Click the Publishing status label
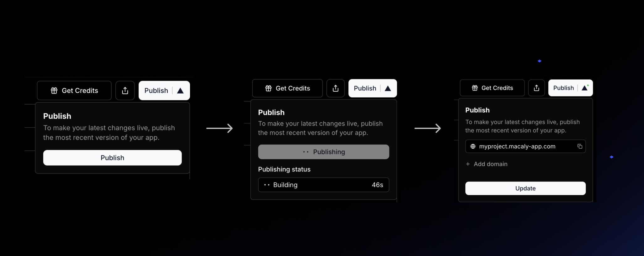Image resolution: width=644 pixels, height=256 pixels. pos(284,169)
